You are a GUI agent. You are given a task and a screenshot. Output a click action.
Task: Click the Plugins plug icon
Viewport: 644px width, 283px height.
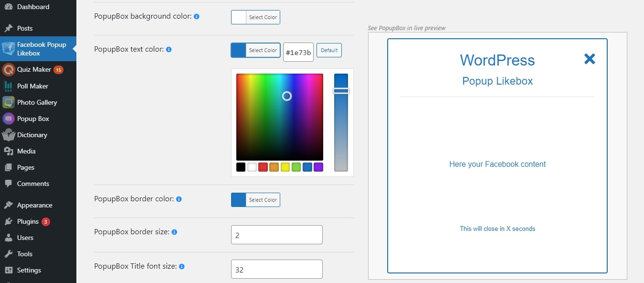click(x=9, y=221)
